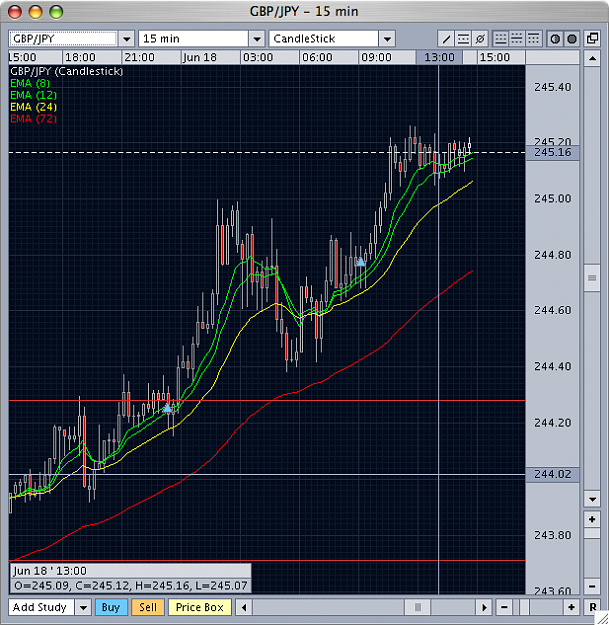
Task: Click the Price Box button
Action: pyautogui.click(x=200, y=607)
